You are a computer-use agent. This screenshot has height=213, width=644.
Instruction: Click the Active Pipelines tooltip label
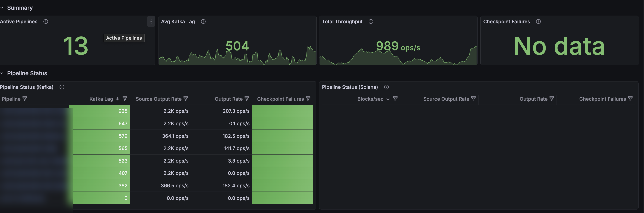[124, 38]
